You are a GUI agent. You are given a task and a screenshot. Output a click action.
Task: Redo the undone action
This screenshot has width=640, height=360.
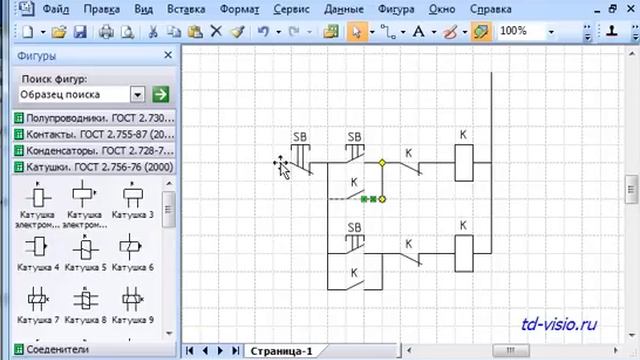294,31
